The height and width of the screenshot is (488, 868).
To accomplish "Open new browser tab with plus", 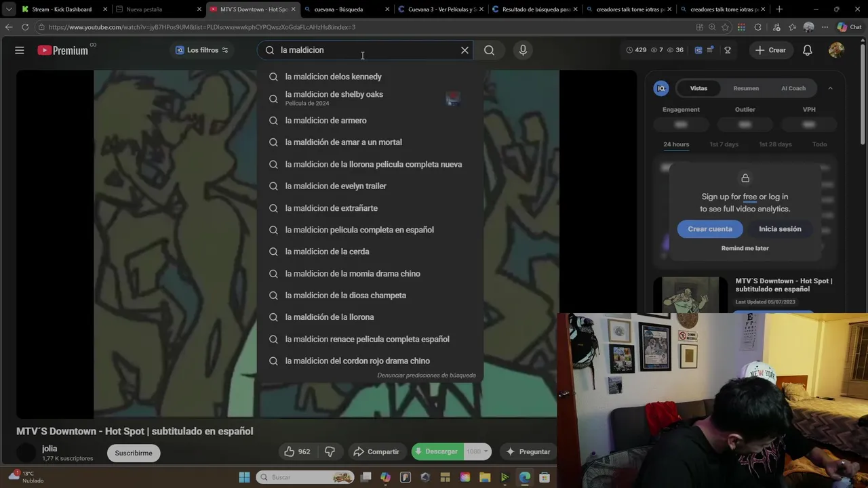I will pyautogui.click(x=779, y=9).
